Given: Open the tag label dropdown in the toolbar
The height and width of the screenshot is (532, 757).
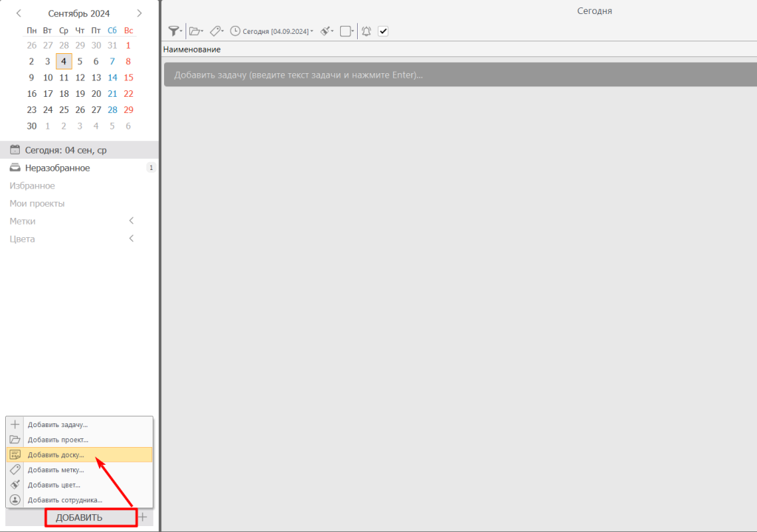Looking at the screenshot, I should [217, 31].
